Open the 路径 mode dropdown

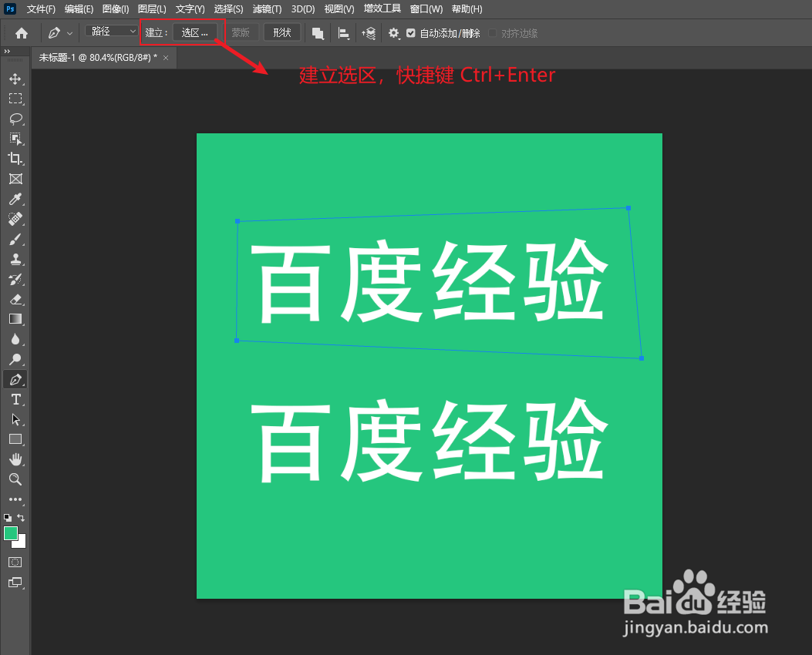[x=110, y=32]
